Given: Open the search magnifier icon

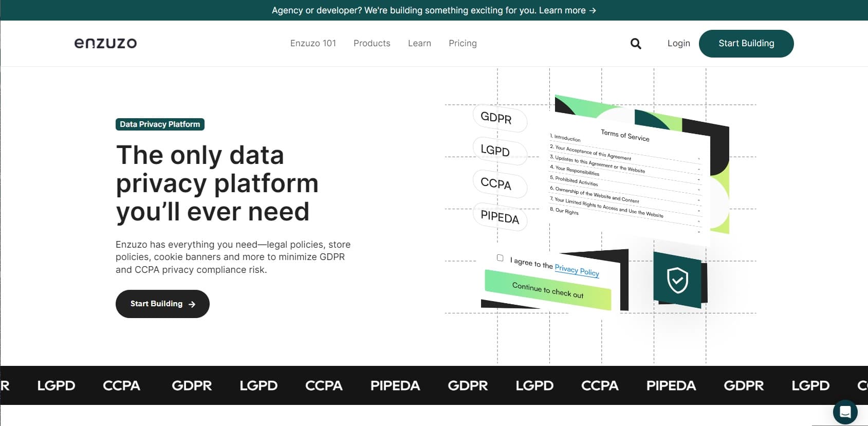Looking at the screenshot, I should 636,44.
